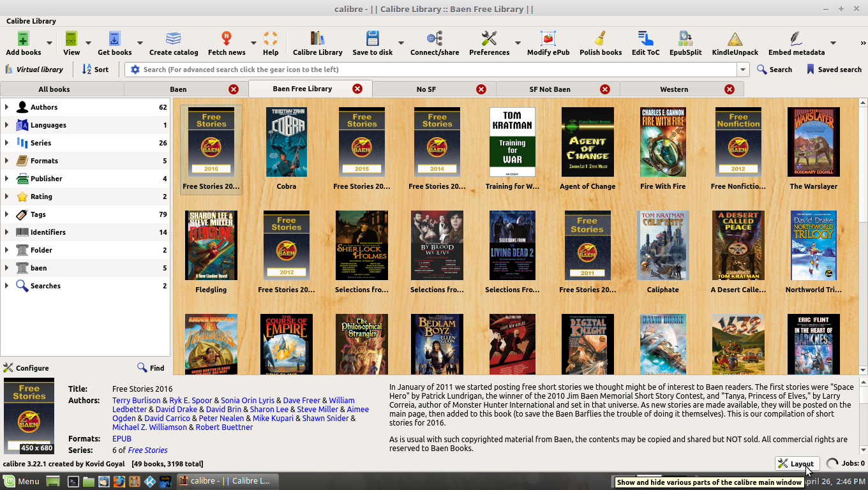Click the Get books icon
Screen dimensions: 868x490
(114, 43)
